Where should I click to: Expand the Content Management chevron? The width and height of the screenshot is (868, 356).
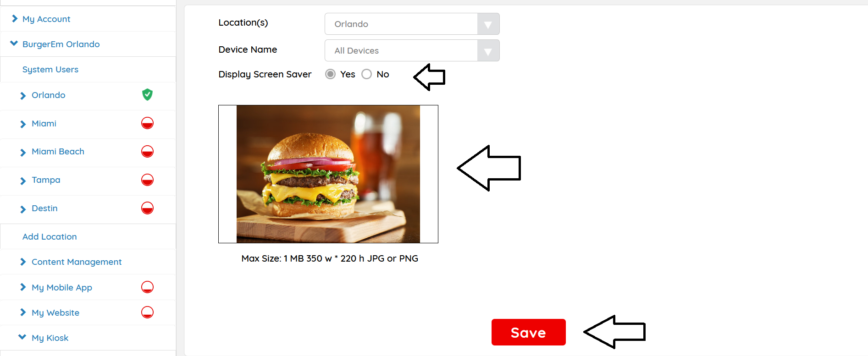pyautogui.click(x=23, y=262)
